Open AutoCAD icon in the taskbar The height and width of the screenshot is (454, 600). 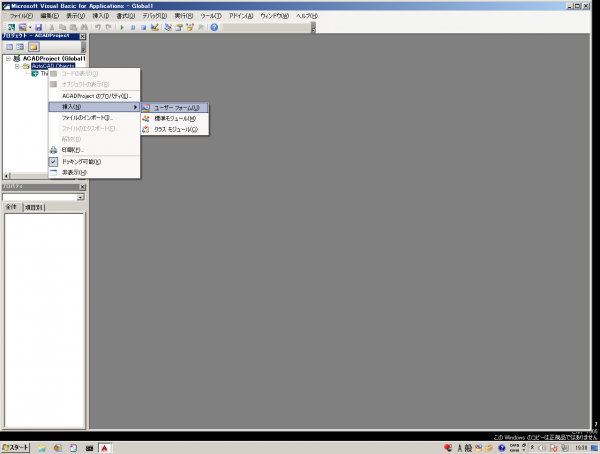click(103, 446)
